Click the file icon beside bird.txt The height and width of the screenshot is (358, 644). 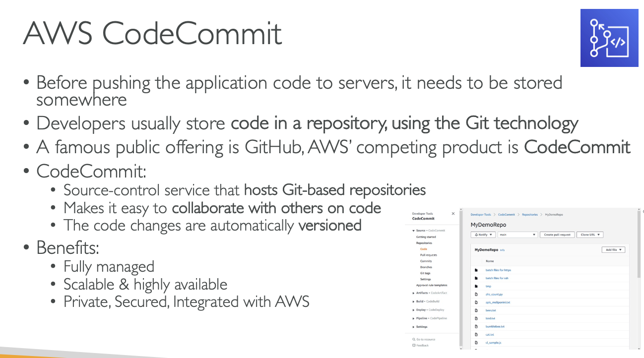[476, 318]
